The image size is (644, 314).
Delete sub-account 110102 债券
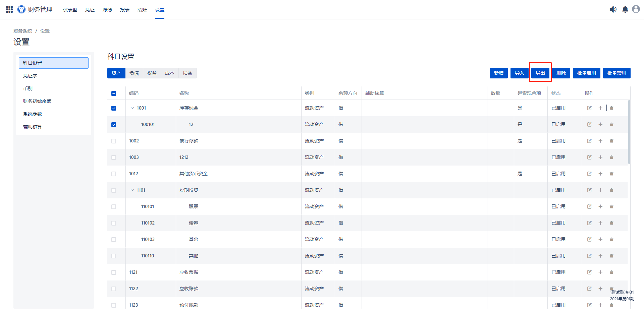pos(611,223)
